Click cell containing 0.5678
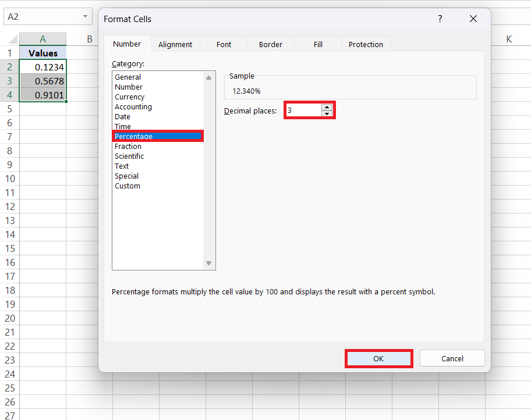 coord(43,81)
